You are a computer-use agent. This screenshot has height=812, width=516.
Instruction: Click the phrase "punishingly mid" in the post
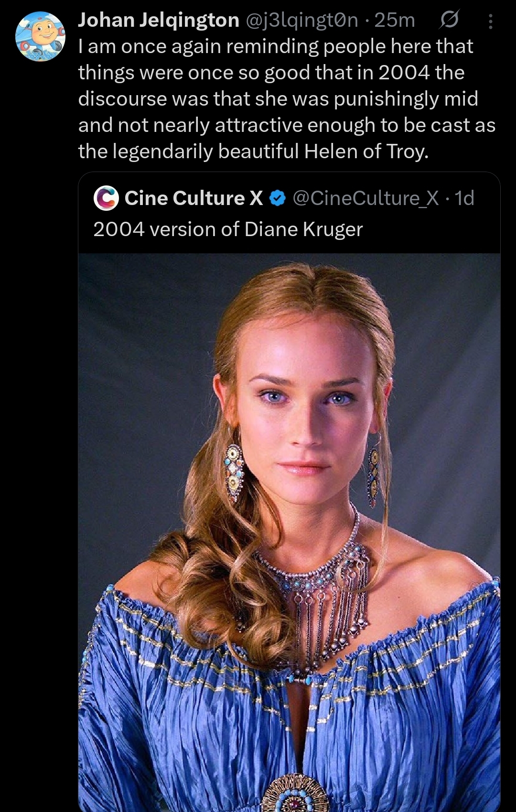406,98
